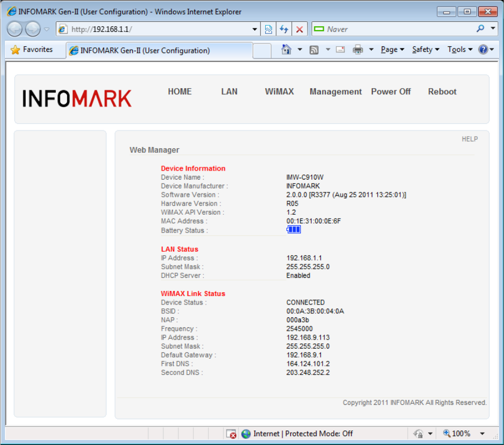Click the WiMAX IP address 192.168.9.113

(308, 337)
